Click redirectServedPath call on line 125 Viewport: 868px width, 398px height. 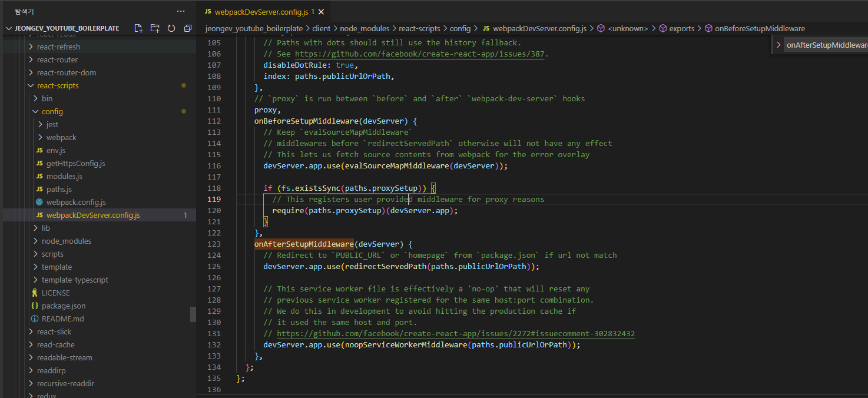(386, 266)
